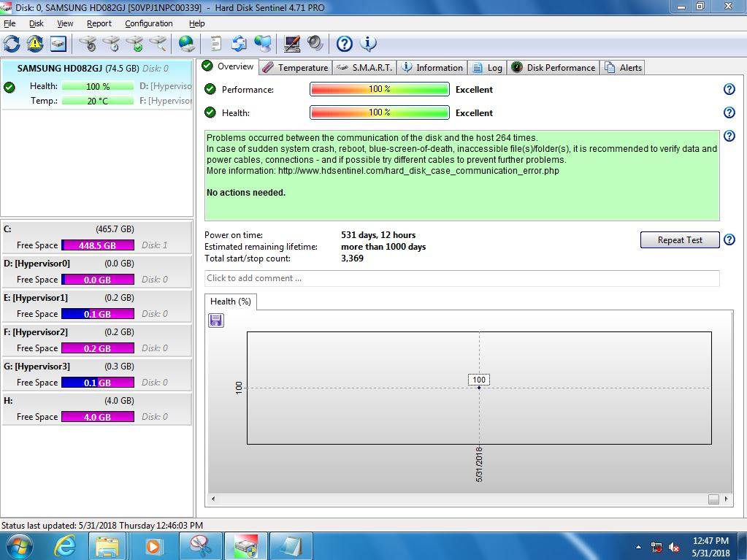Open the Windows Start menu

tap(19, 546)
